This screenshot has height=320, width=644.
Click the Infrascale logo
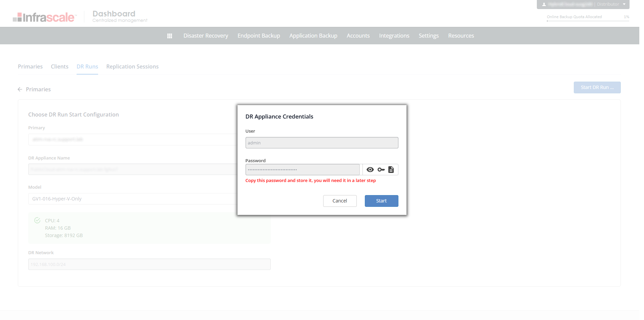[45, 17]
